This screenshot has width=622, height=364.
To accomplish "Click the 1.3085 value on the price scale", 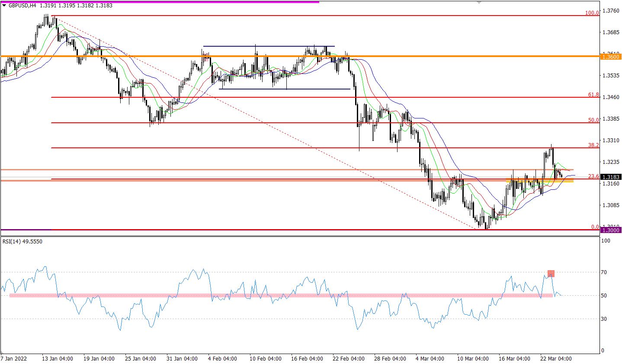I will pos(611,205).
